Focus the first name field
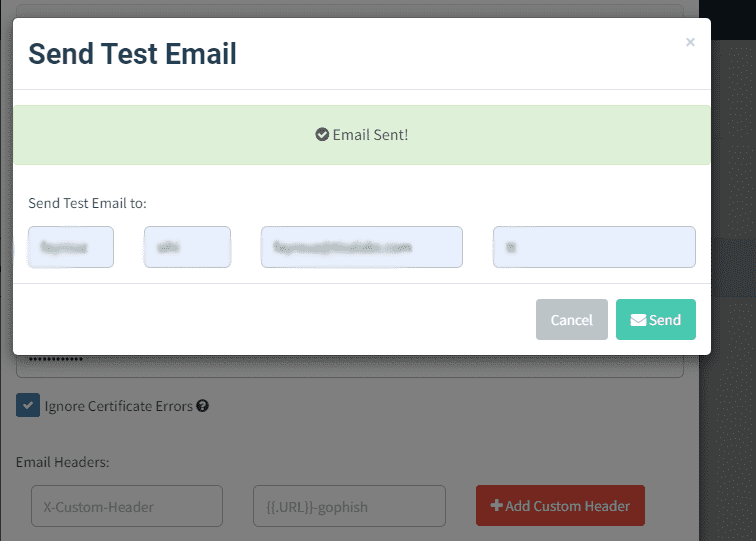This screenshot has width=756, height=541. click(x=71, y=247)
